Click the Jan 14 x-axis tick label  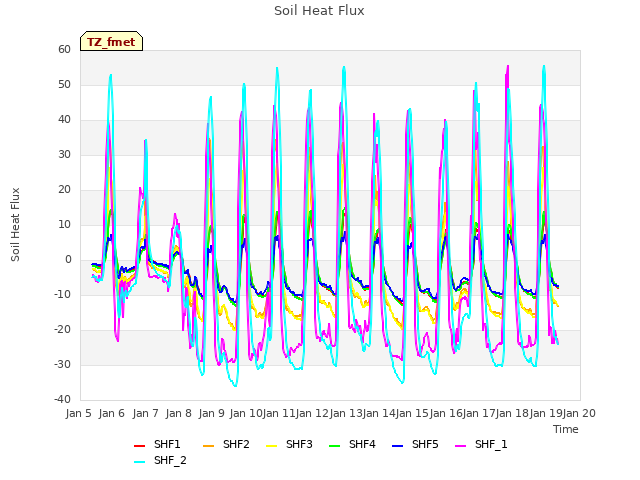[379, 413]
